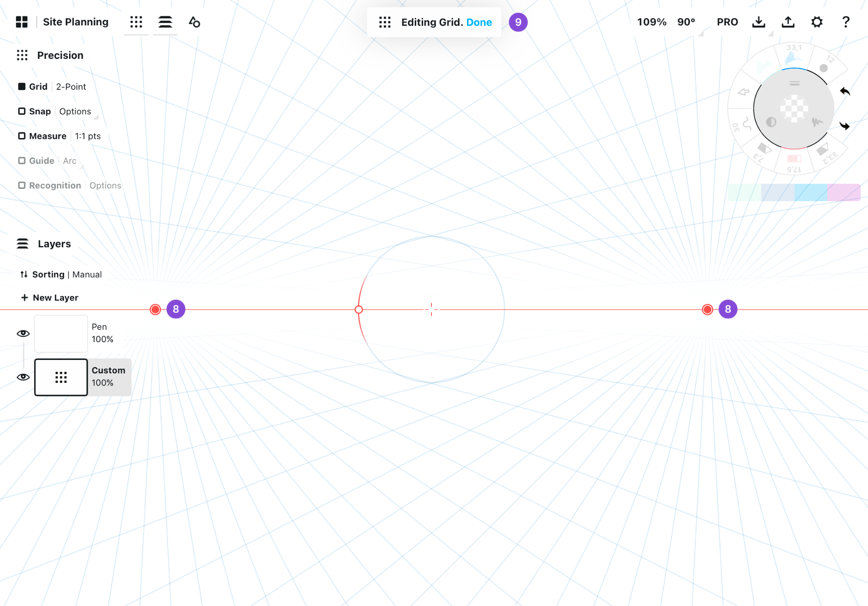Open the 1:1 pts measure scale option
The width and height of the screenshot is (868, 606).
[88, 136]
